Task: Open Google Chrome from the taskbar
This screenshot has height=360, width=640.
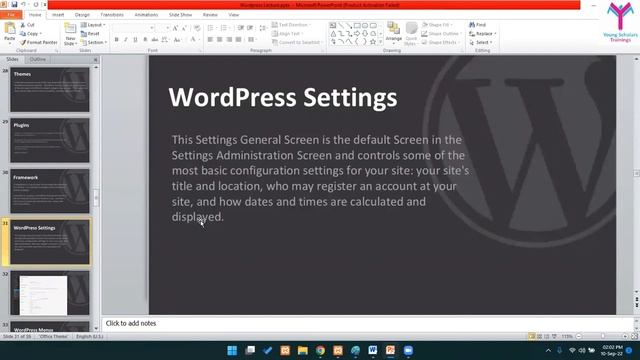Action: coord(320,350)
